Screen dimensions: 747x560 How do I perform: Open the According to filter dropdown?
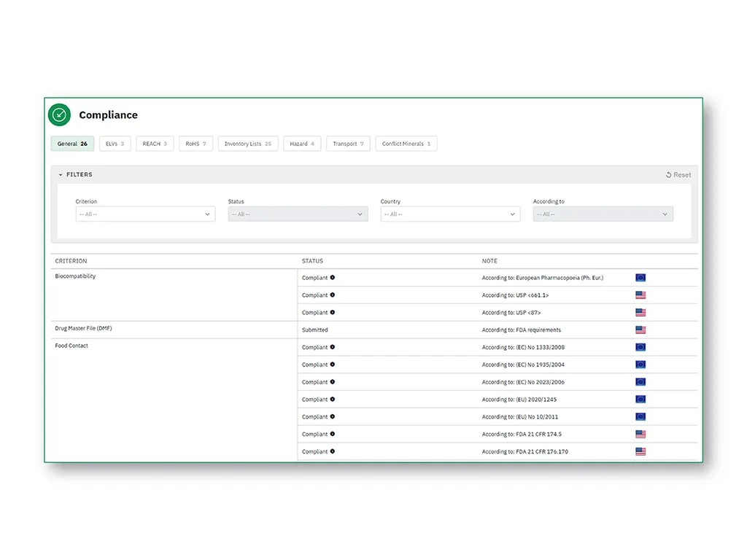pos(603,214)
